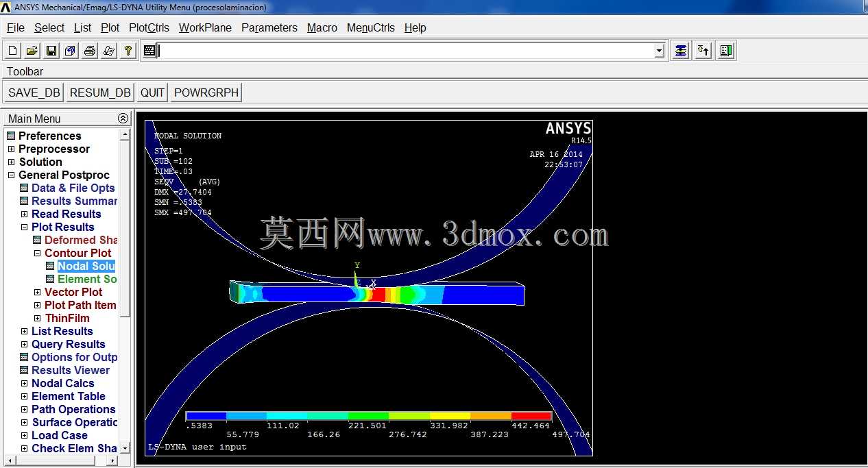Image resolution: width=868 pixels, height=468 pixels.
Task: Open ANSYS Help question mark icon
Action: click(128, 51)
